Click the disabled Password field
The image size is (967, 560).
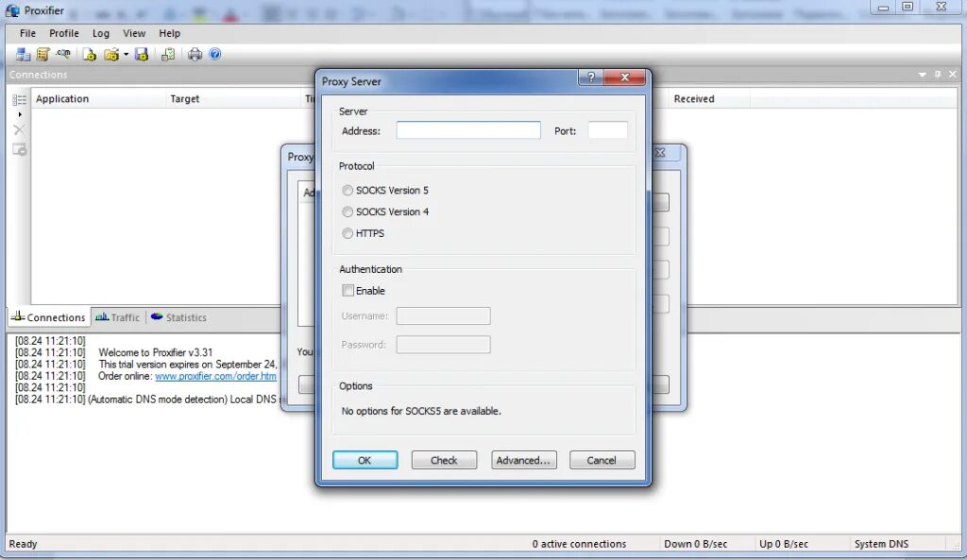[x=444, y=344]
